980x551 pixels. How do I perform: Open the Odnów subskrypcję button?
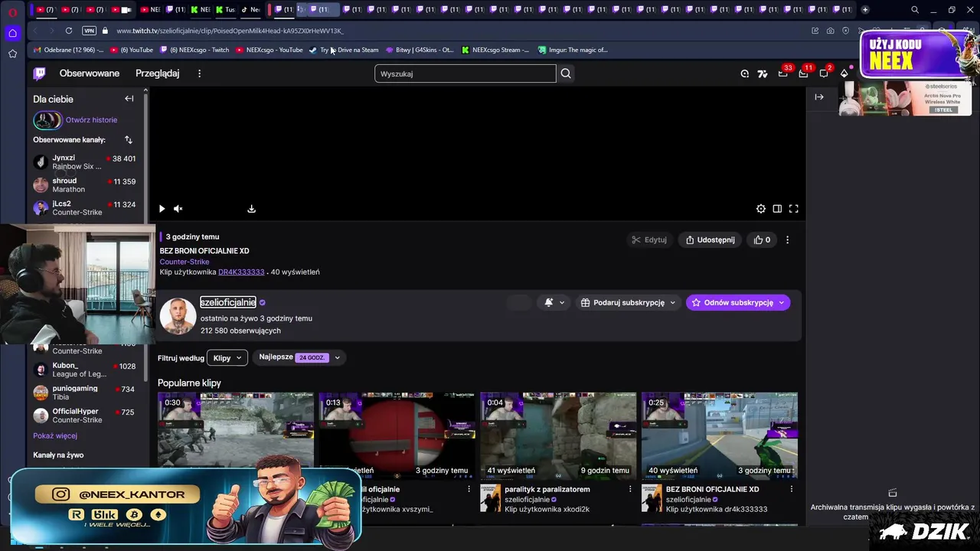point(738,302)
